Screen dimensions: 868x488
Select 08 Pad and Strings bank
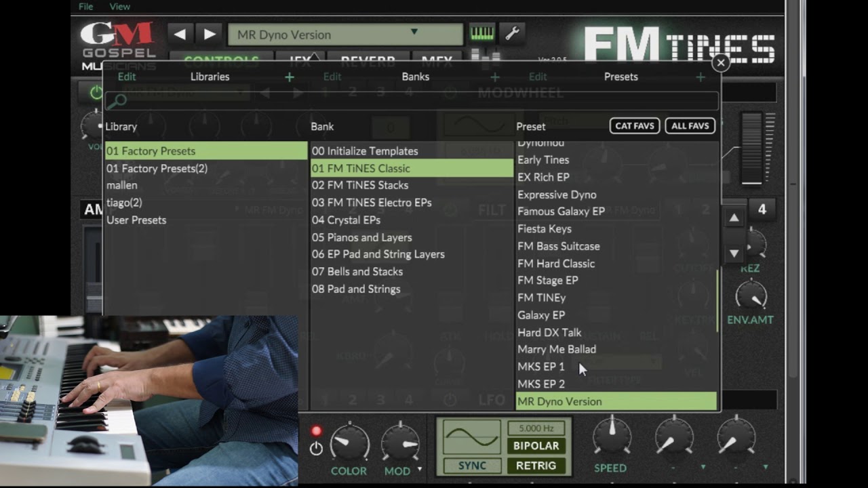point(412,289)
